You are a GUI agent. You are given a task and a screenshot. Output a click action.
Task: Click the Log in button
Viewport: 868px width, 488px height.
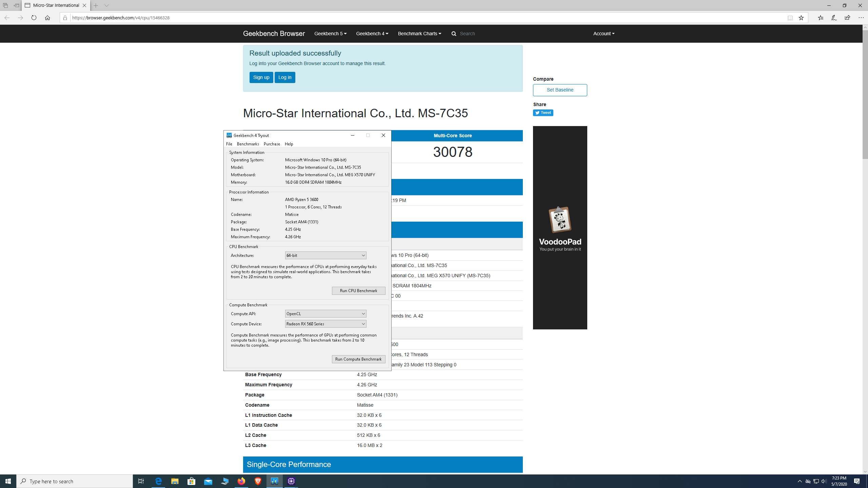pyautogui.click(x=285, y=77)
